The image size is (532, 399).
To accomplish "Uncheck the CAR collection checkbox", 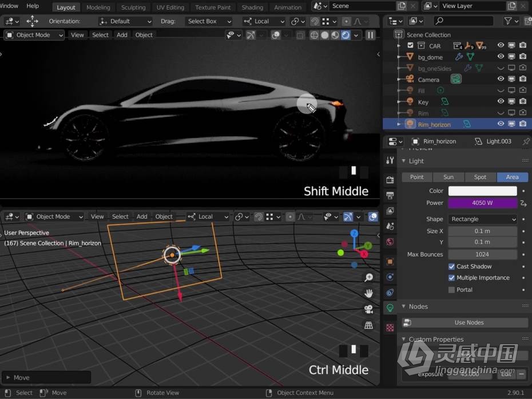I will [410, 45].
